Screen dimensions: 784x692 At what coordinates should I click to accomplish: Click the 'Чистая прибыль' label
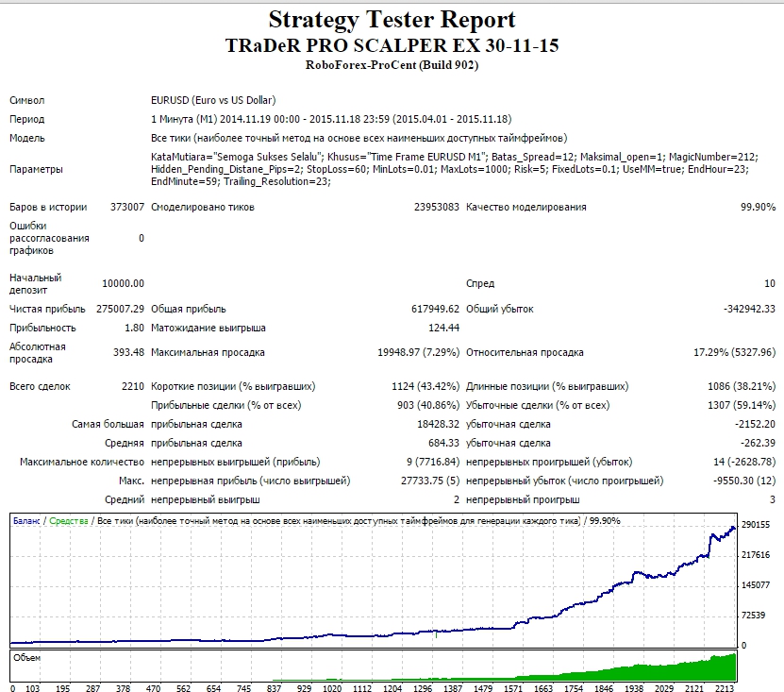point(47,310)
